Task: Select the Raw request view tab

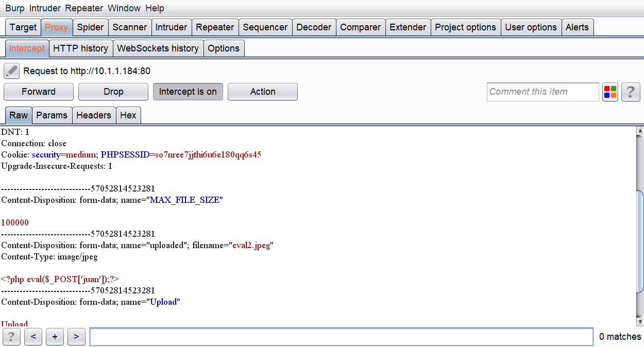Action: coord(19,115)
